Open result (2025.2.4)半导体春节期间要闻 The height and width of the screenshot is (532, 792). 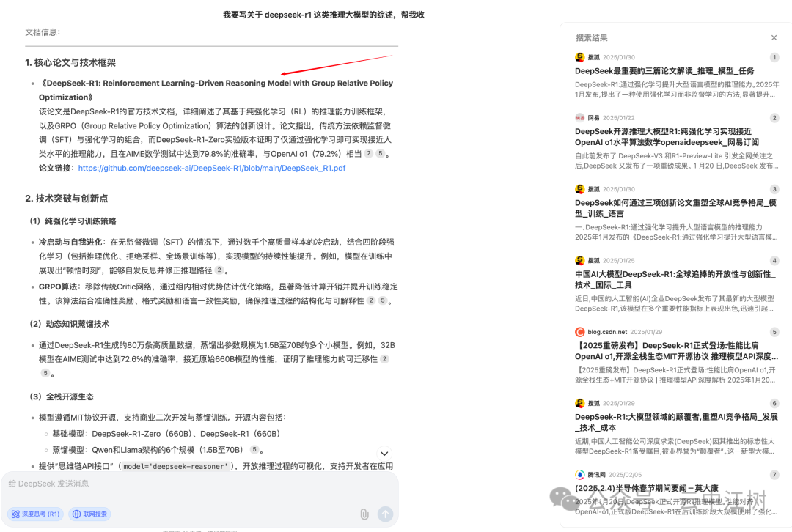click(647, 488)
